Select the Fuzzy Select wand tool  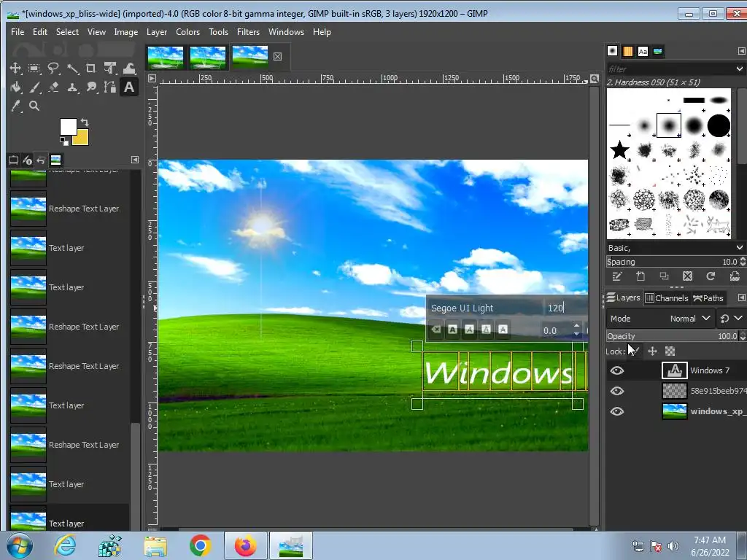[x=72, y=68]
